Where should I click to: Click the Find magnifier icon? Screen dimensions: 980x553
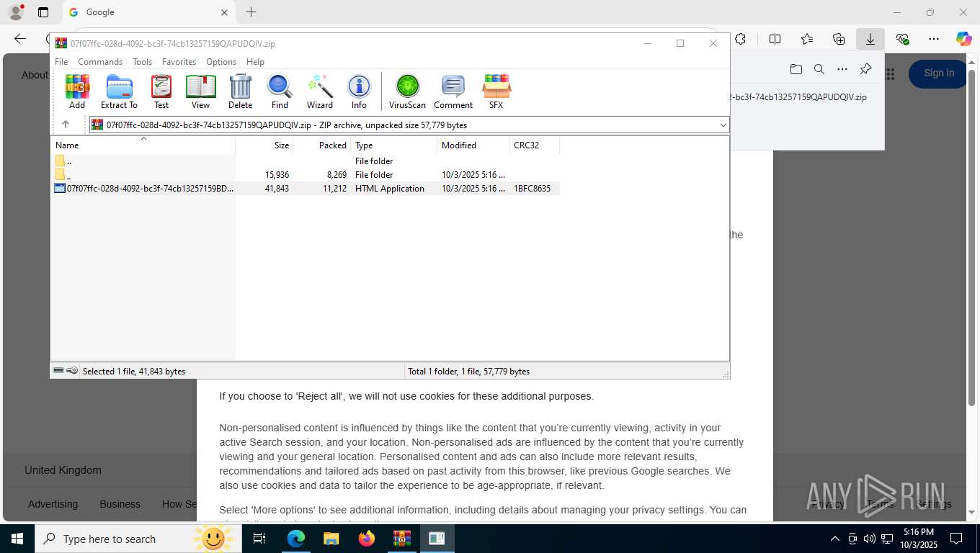(x=280, y=91)
